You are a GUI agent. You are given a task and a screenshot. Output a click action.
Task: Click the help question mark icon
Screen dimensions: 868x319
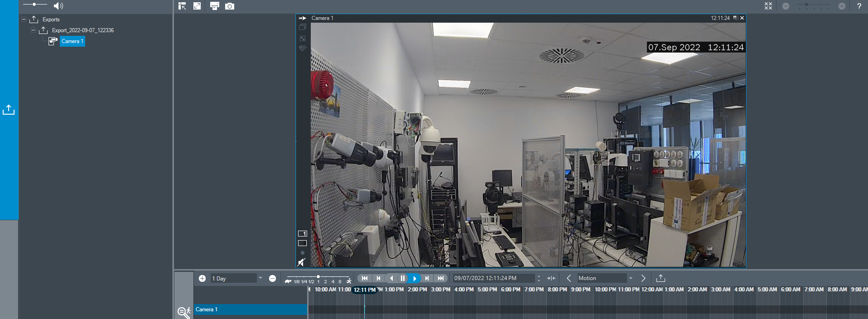[859, 6]
